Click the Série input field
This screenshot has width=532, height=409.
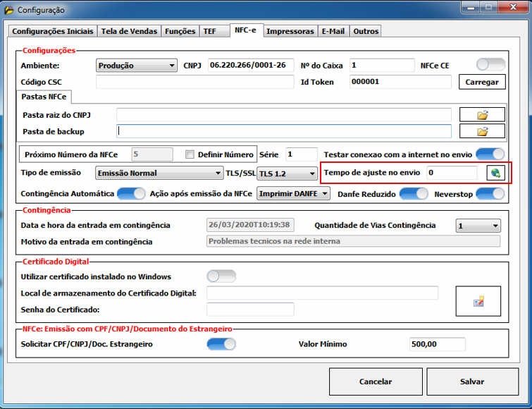[302, 154]
